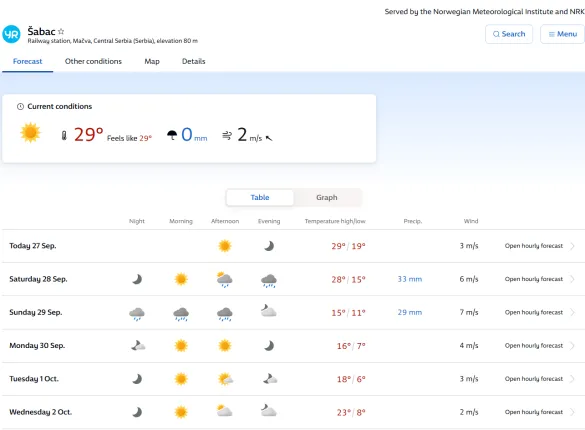Click the umbrella precipitation icon
This screenshot has height=430, width=585.
(x=172, y=135)
